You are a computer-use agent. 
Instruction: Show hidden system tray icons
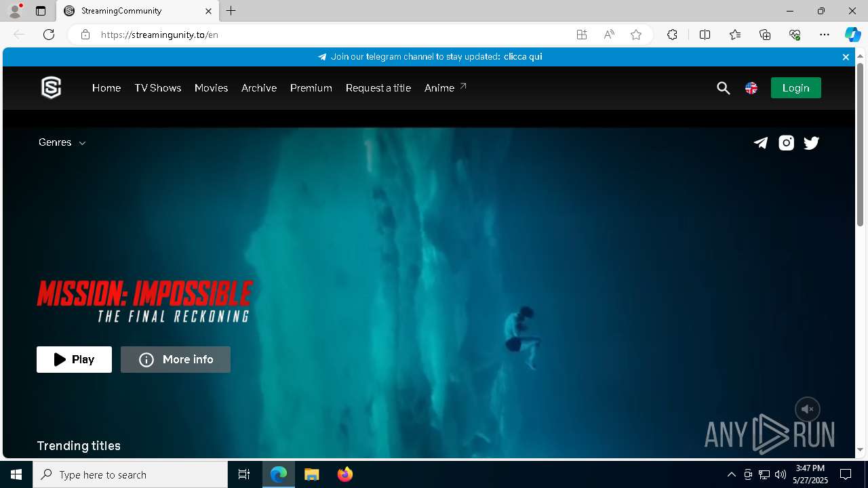(x=731, y=474)
